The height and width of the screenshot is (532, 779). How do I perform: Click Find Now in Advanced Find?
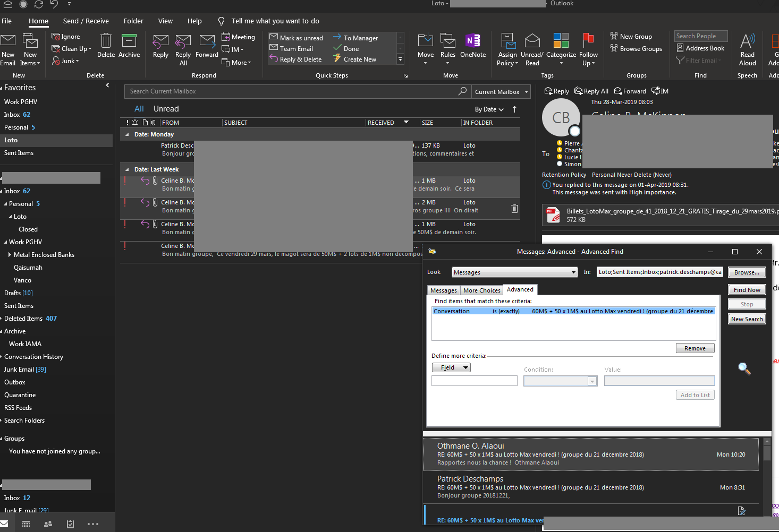pyautogui.click(x=747, y=290)
